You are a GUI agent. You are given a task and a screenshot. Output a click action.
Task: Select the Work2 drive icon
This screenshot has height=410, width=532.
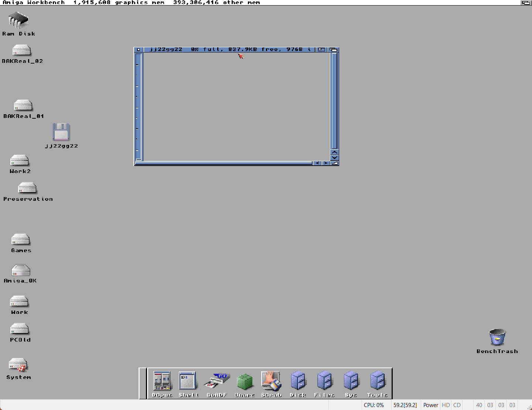pos(20,160)
